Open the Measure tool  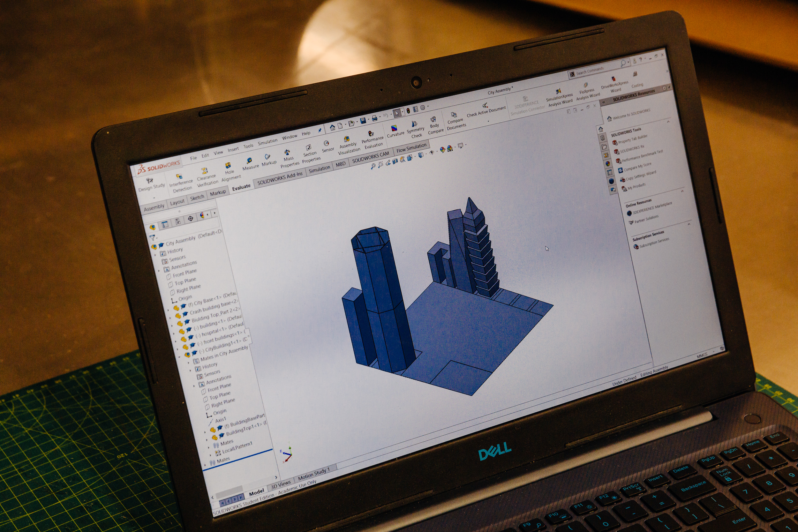tap(249, 161)
